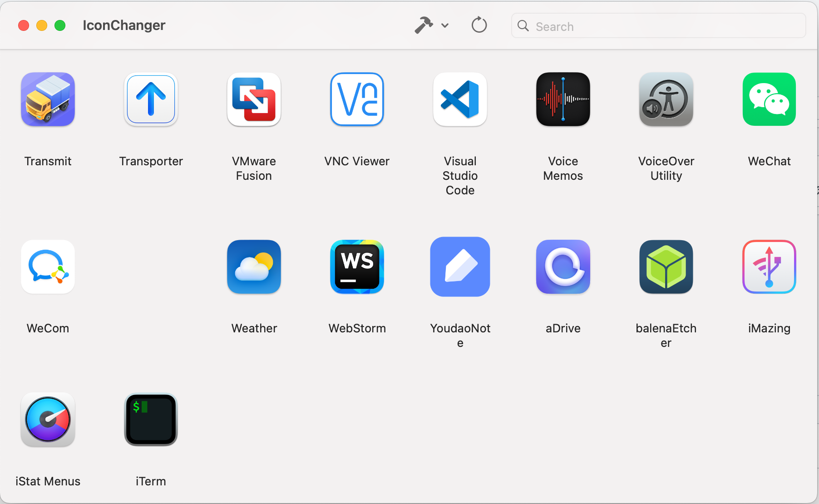Select the WeCom chat bubble icon
This screenshot has height=504, width=819.
[x=48, y=267]
